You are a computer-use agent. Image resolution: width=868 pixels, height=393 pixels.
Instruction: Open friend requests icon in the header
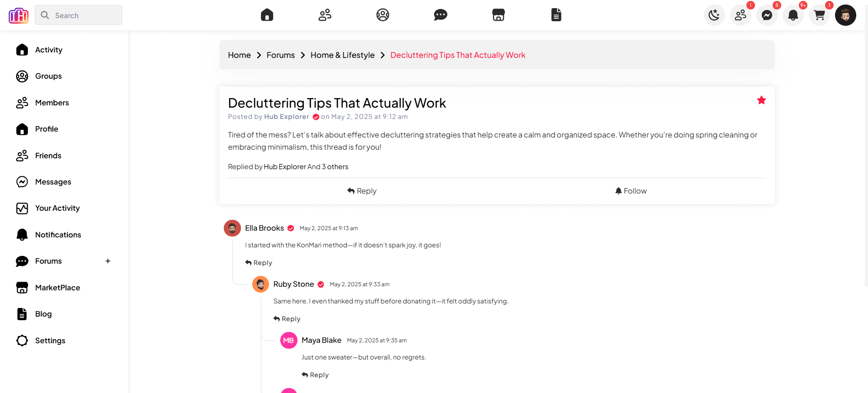pos(741,15)
